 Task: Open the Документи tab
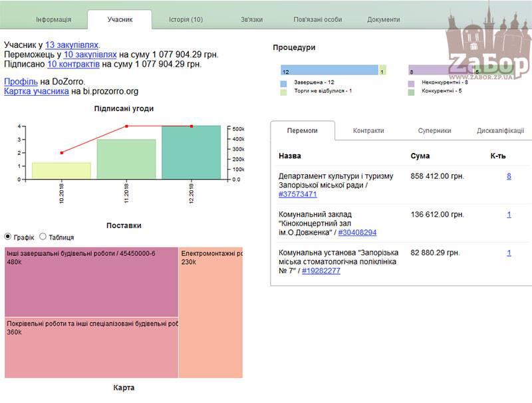(x=384, y=19)
